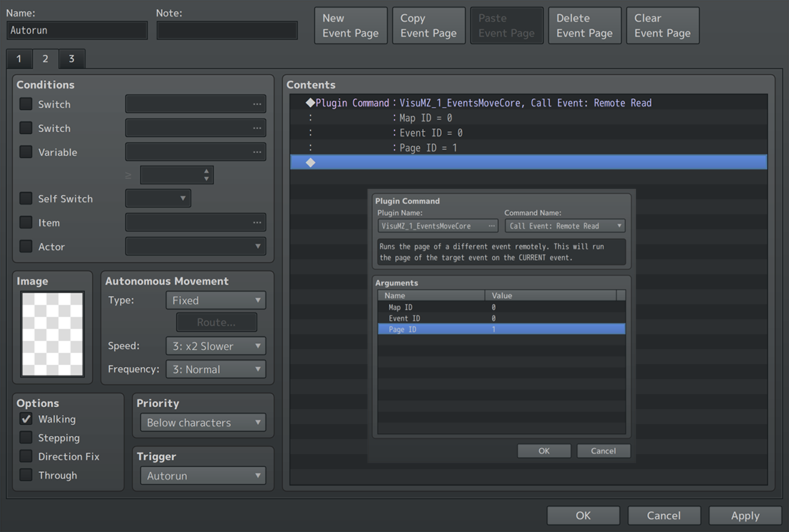Click Apply at the bottom
789x532 pixels.
click(745, 516)
